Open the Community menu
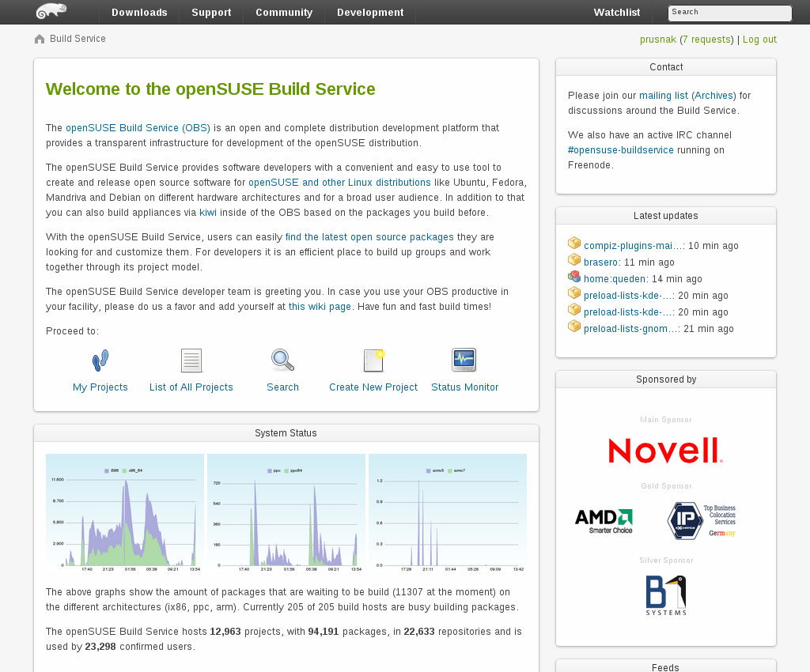This screenshot has height=672, width=810. point(284,13)
